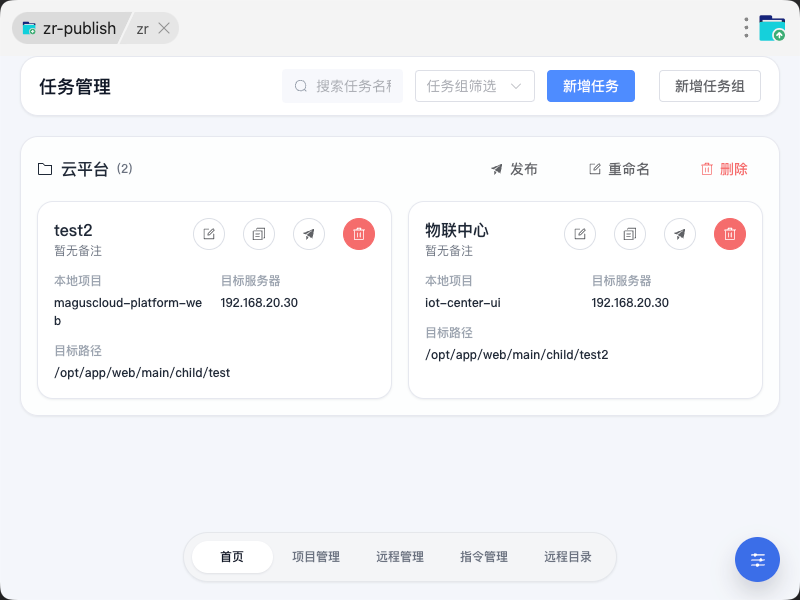Switch to the 项目管理 tab
The height and width of the screenshot is (600, 800).
(x=316, y=557)
